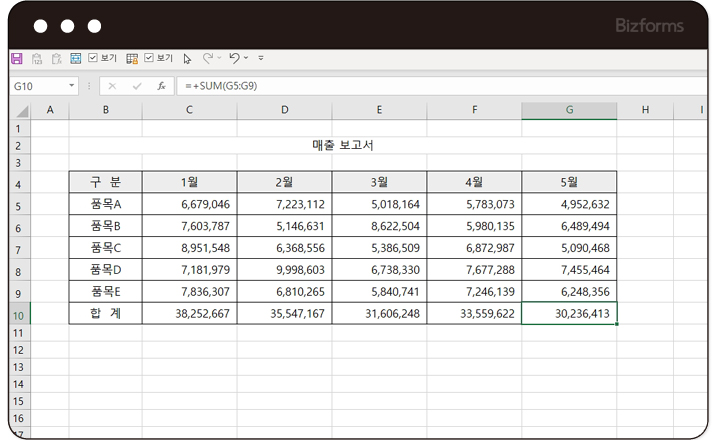The image size is (715, 440).
Task: Click the paste clipboard icon beside Paste Values
Action: pos(56,59)
